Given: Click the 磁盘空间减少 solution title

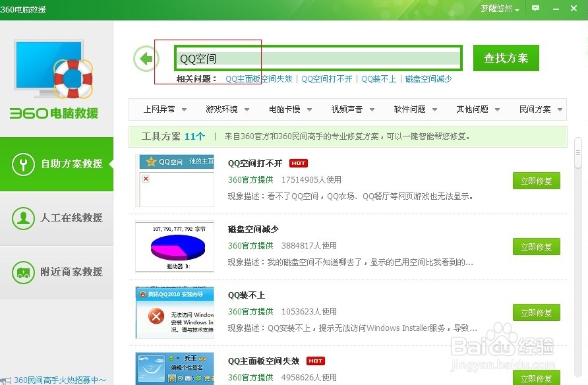Looking at the screenshot, I should [x=253, y=229].
